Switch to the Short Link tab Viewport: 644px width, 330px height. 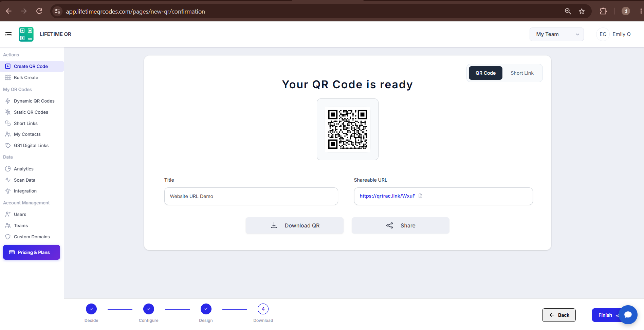coord(522,73)
